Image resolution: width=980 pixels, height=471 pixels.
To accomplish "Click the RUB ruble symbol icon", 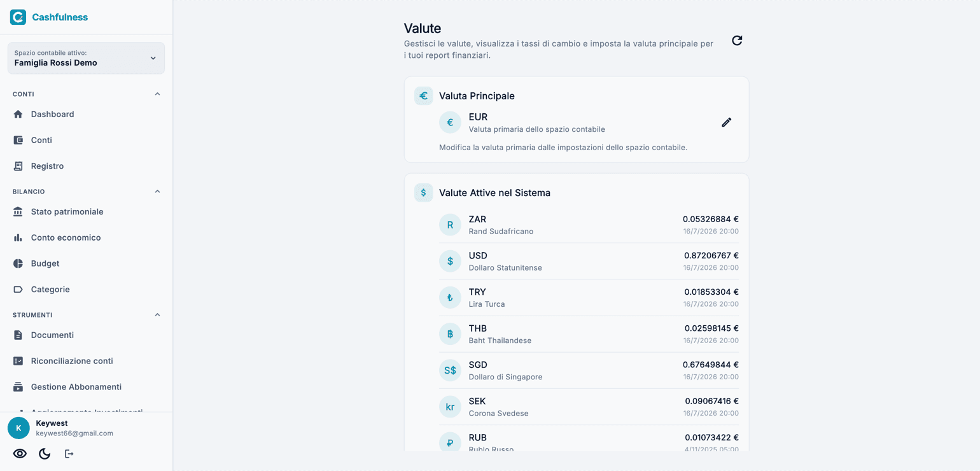I will pyautogui.click(x=450, y=443).
